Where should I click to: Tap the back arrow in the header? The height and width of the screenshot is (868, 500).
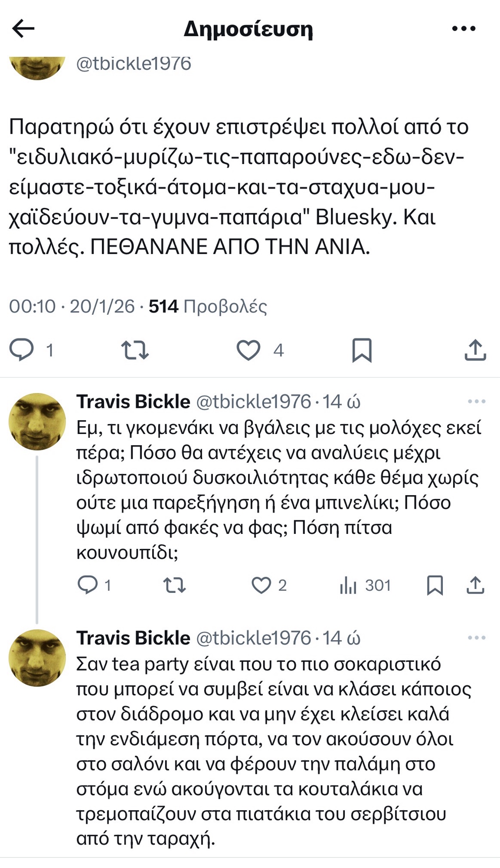[x=23, y=29]
